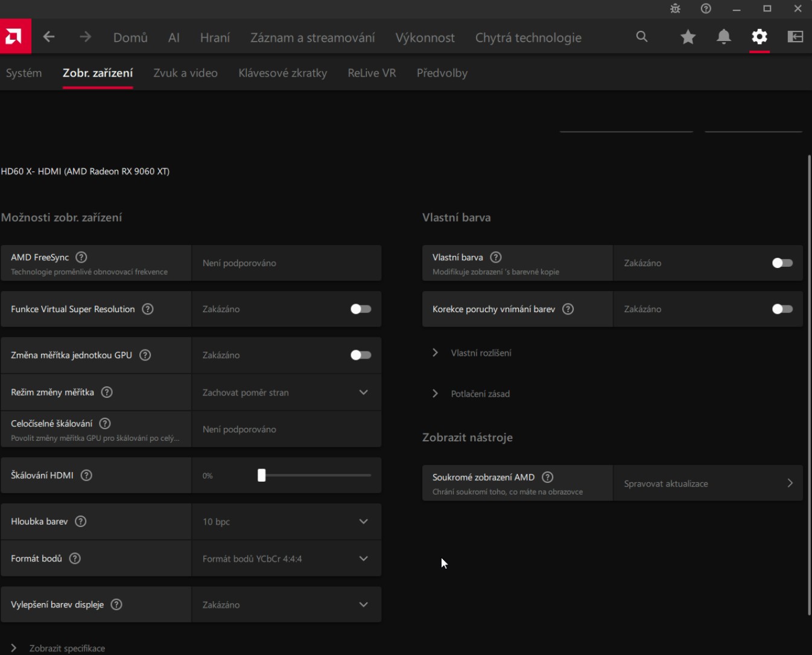Show help for Formát bodů

(75, 558)
